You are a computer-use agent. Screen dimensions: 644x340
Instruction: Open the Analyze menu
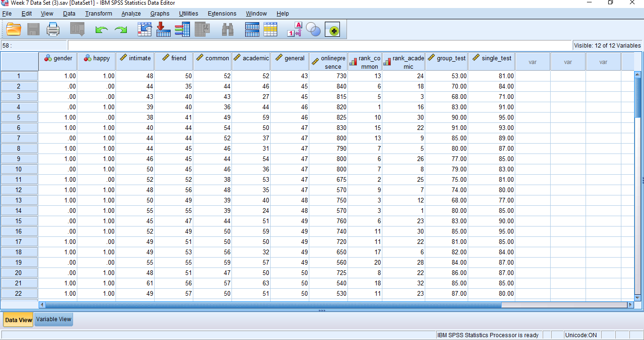tap(131, 14)
